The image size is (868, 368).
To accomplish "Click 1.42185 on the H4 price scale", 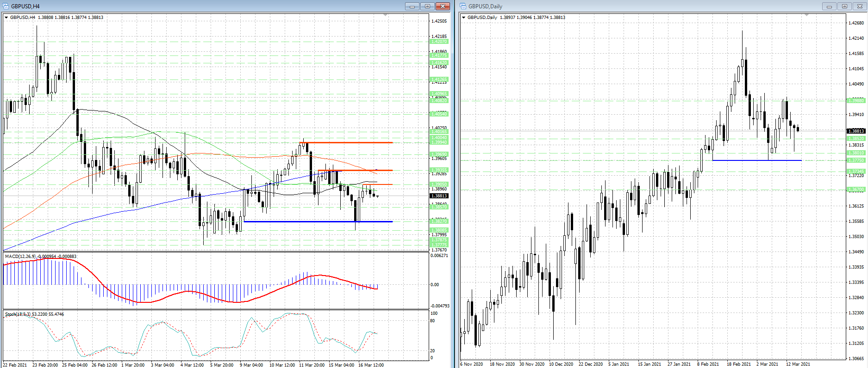I will (439, 36).
